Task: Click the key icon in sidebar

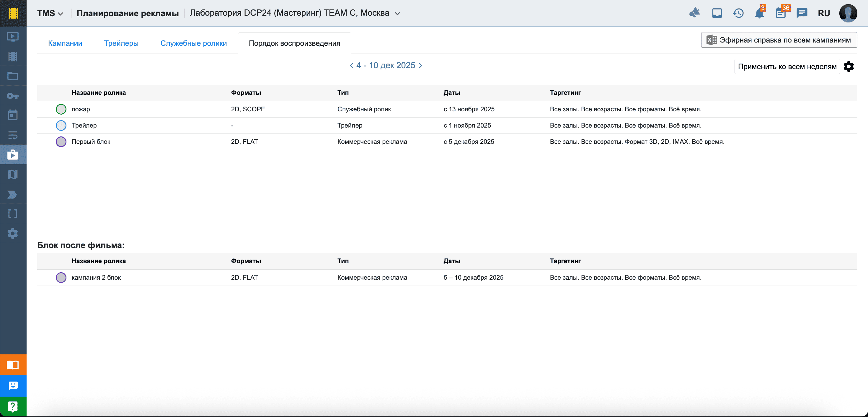Action: [x=13, y=96]
